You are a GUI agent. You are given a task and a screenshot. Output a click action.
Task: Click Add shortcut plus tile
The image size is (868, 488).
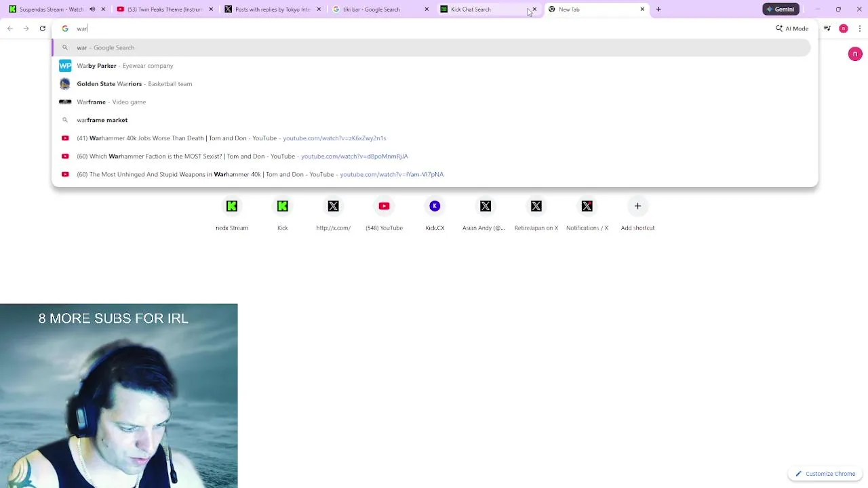tap(637, 214)
